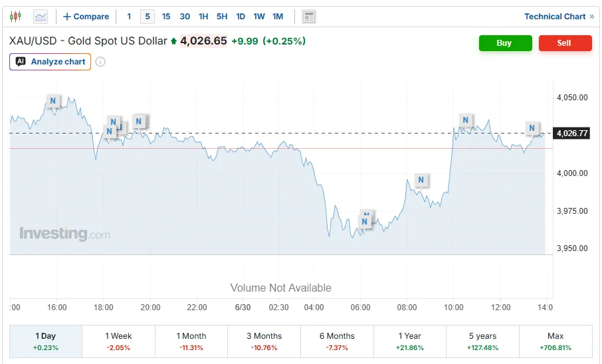This screenshot has height=364, width=602.
Task: Select the 1H interval
Action: point(203,17)
